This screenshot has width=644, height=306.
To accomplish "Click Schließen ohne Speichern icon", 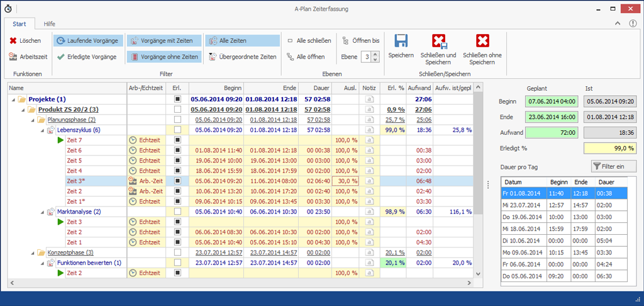I will coord(482,42).
